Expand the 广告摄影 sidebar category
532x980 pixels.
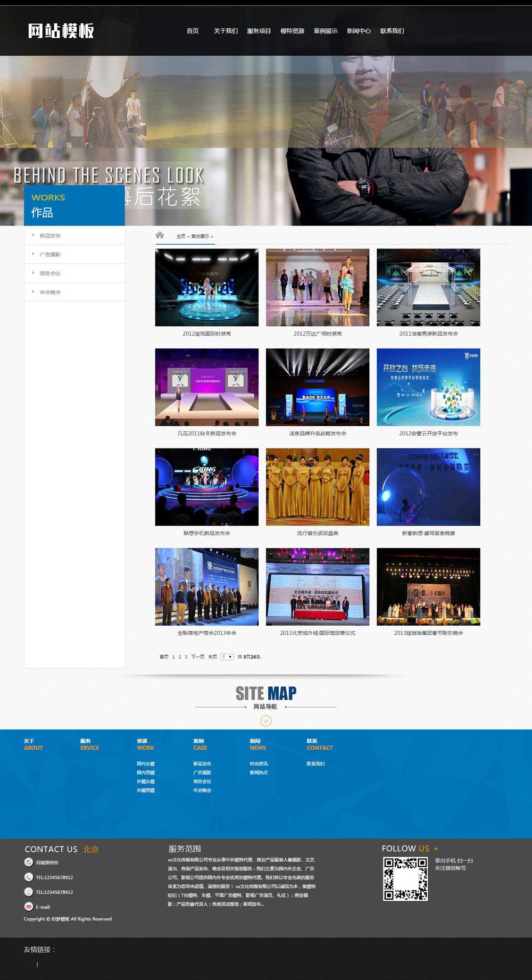point(50,254)
